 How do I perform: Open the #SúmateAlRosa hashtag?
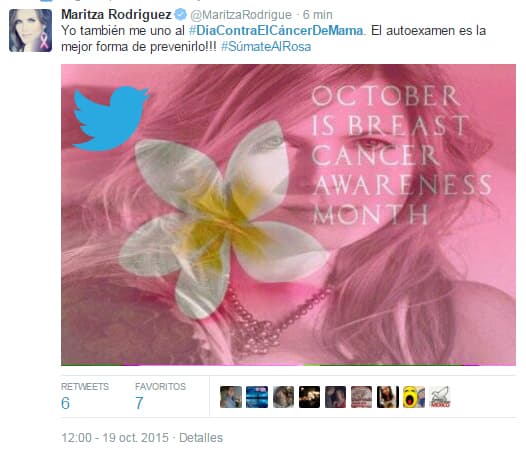[x=266, y=46]
